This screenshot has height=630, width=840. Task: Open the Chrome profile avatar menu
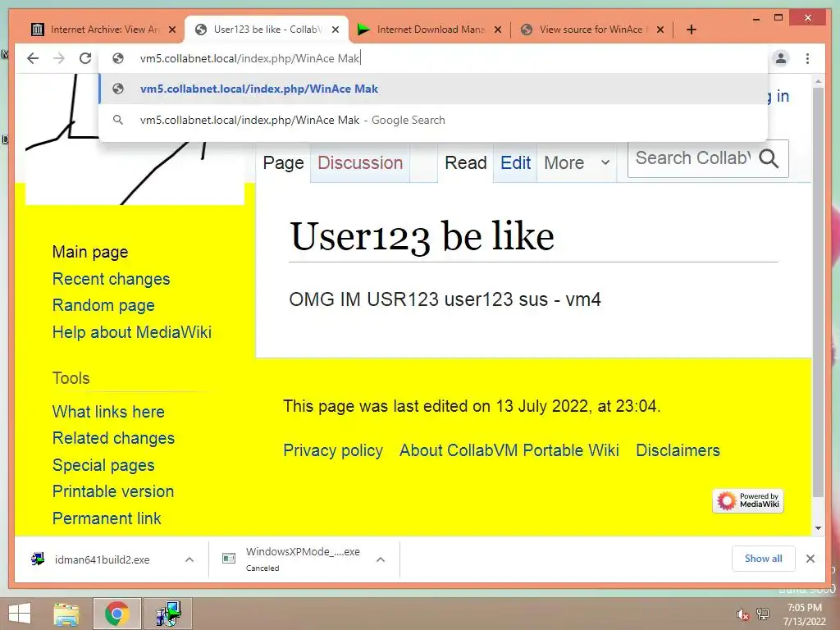tap(781, 58)
